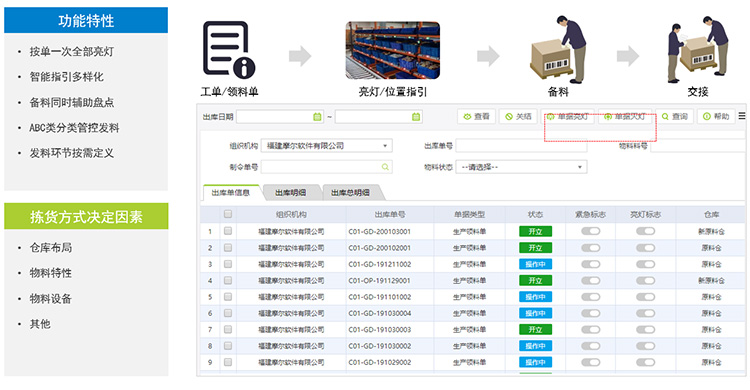This screenshot has width=750, height=390.
Task: Click 开立 status badge for C01-GD-191030003
Action: pos(535,329)
